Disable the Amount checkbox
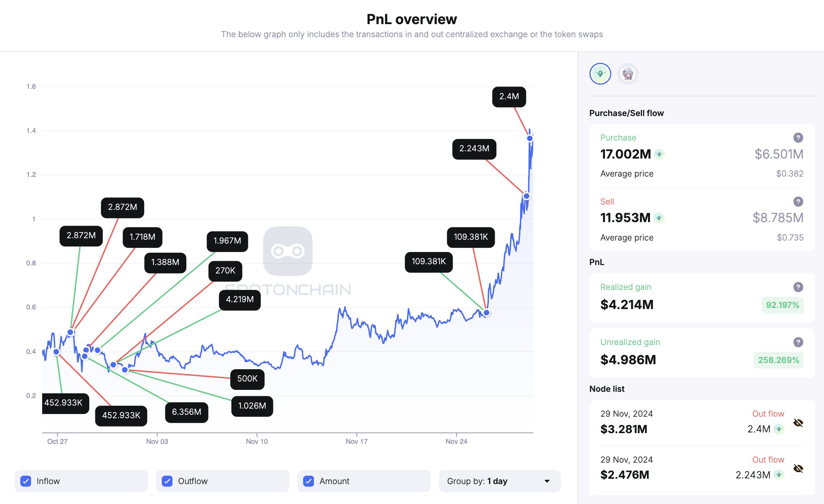 click(309, 481)
